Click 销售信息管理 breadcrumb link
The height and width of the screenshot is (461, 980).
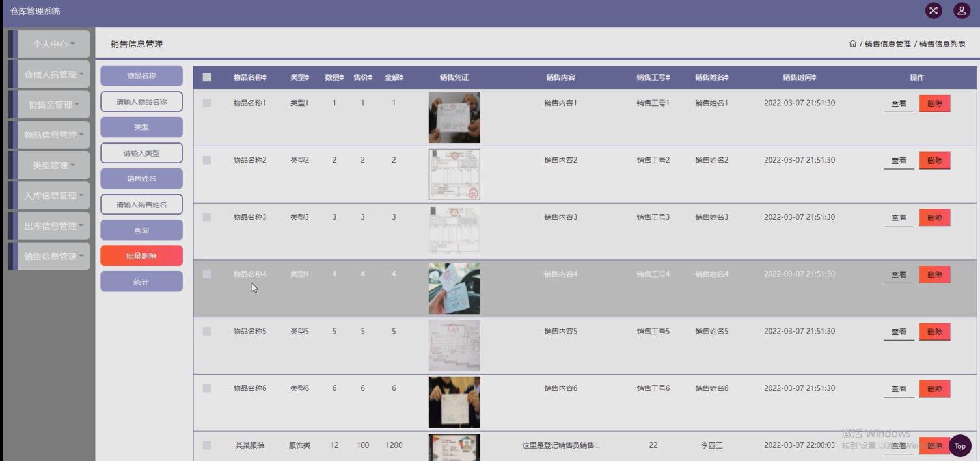[888, 44]
